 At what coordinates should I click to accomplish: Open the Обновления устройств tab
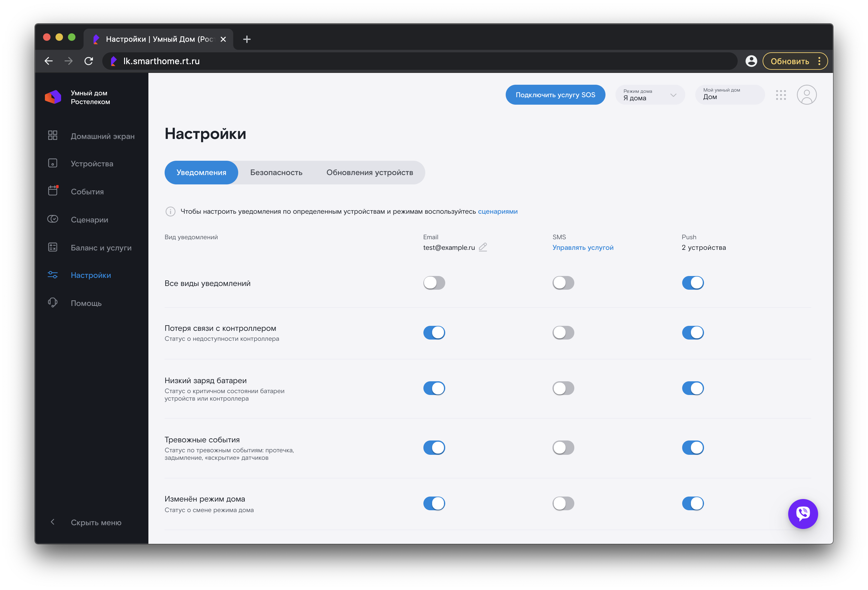[x=369, y=172]
